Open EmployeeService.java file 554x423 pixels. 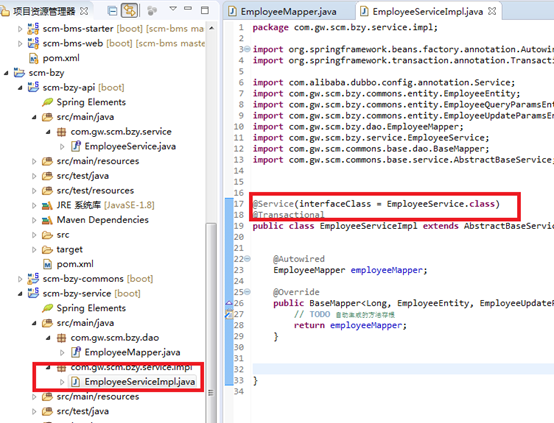[x=130, y=146]
